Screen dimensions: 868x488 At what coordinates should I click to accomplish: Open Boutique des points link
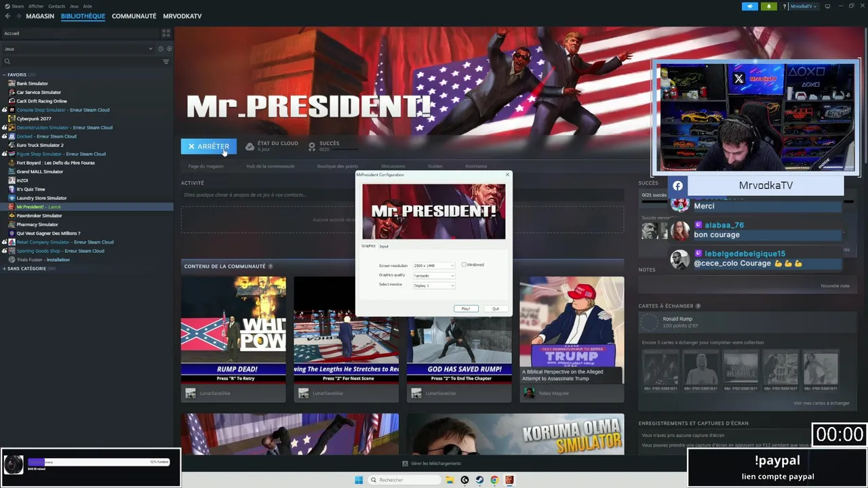click(338, 166)
